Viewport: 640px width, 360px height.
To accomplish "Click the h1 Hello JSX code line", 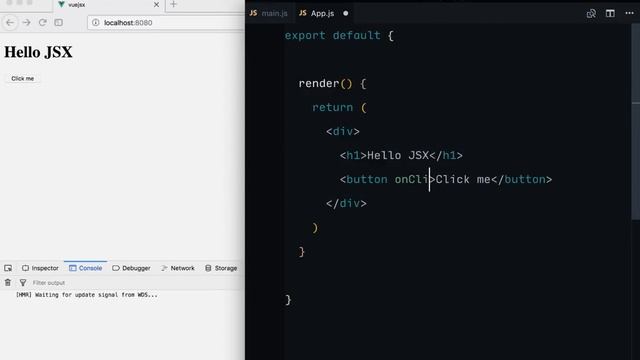I will pyautogui.click(x=401, y=156).
